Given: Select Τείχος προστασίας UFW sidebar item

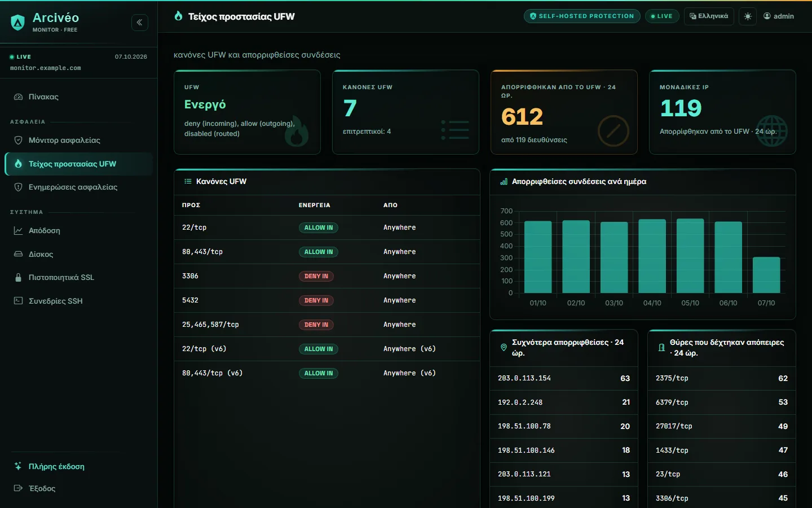Looking at the screenshot, I should click(79, 164).
